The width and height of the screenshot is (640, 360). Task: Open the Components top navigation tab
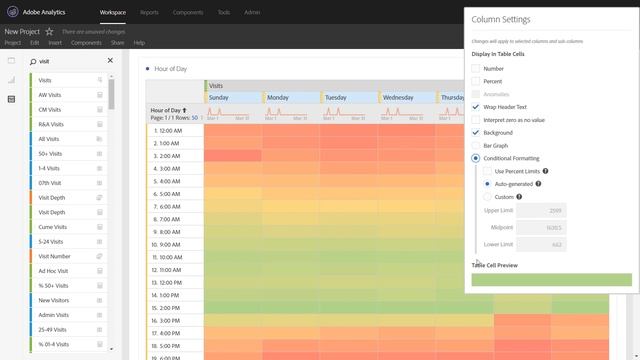point(188,12)
